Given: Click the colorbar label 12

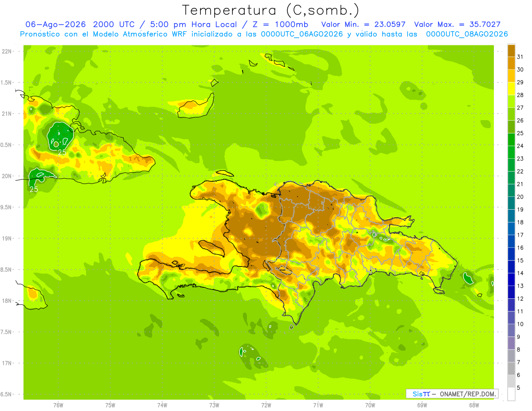Looking at the screenshot, I should point(521,298).
